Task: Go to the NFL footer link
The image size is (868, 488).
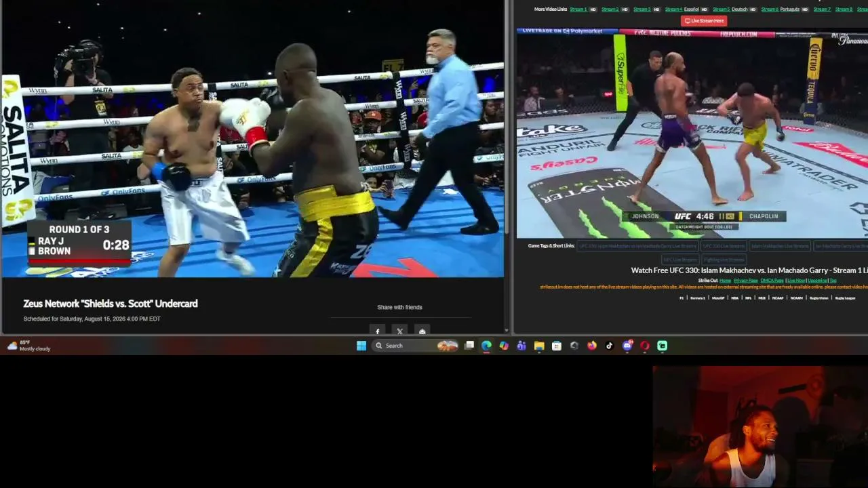Action: pos(748,298)
